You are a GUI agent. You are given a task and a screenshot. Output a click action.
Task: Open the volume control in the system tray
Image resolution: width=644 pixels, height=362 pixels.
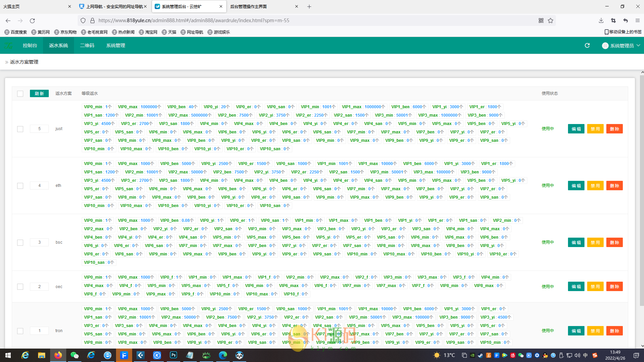point(577,355)
